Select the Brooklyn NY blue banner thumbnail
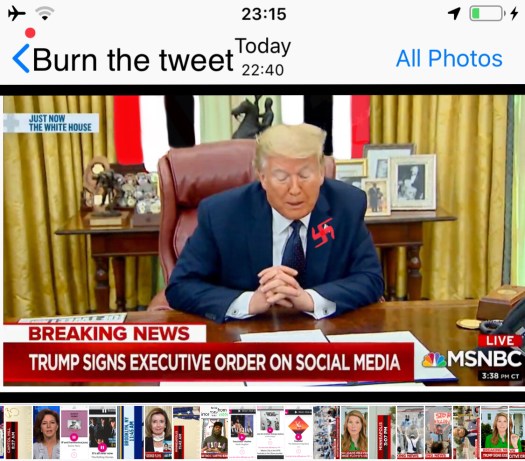Screen dimensions: 525x461 coord(130,432)
